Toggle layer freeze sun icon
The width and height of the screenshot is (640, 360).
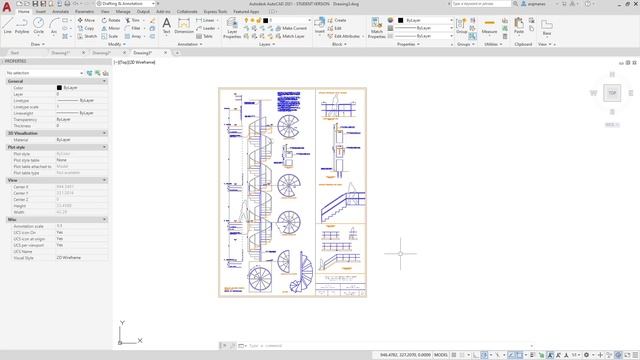coord(252,20)
